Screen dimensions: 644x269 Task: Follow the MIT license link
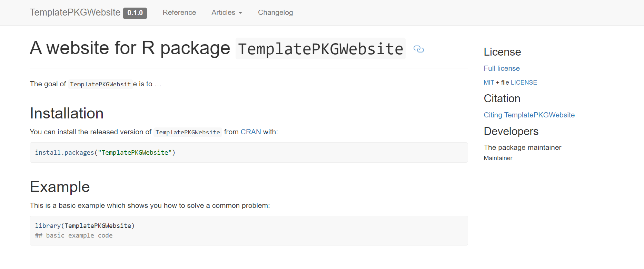pos(489,83)
